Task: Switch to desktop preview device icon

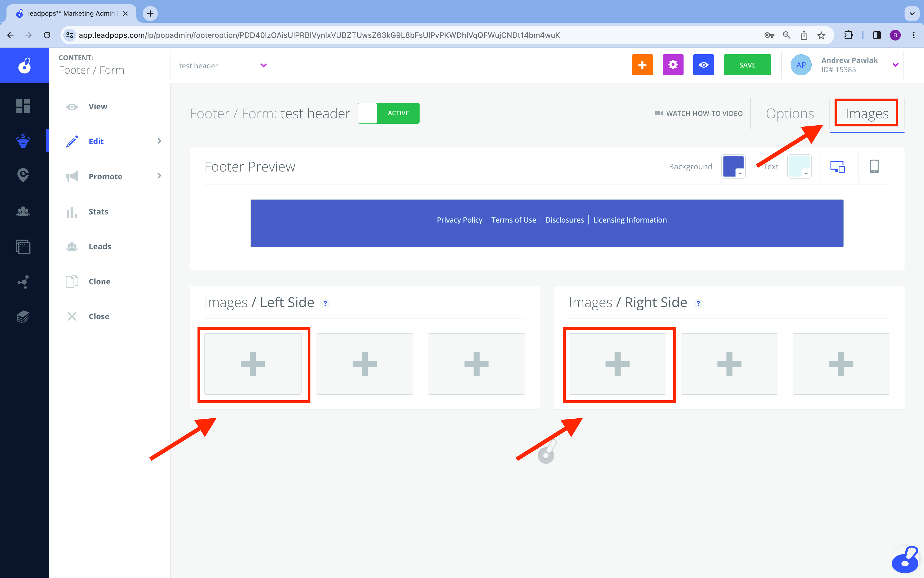Action: click(x=837, y=167)
